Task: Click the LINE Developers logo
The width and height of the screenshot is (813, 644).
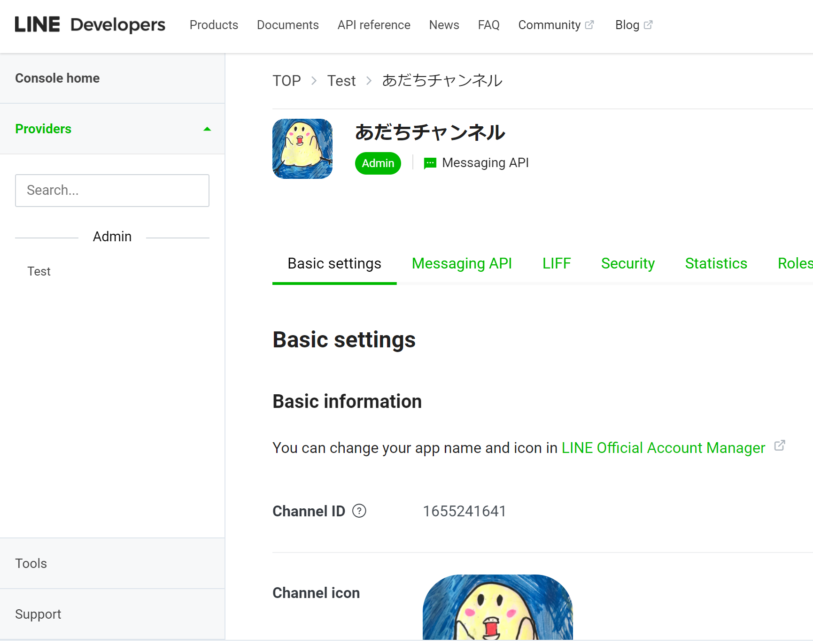Action: click(x=90, y=25)
